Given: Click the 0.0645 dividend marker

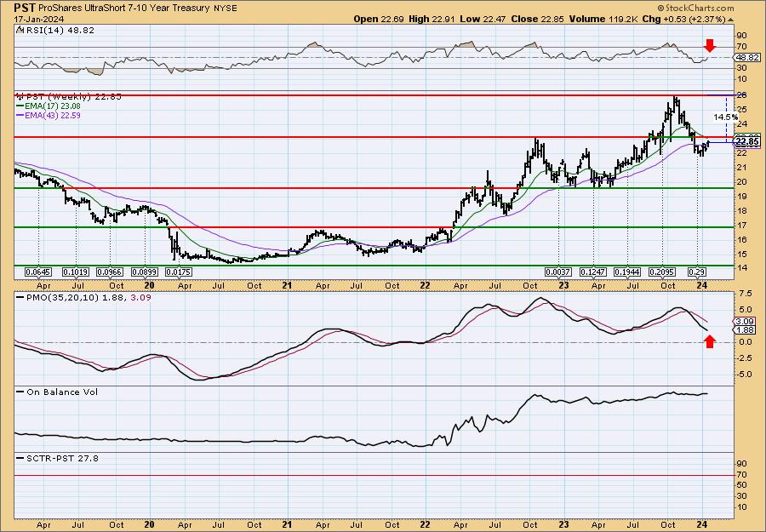Looking at the screenshot, I should (38, 272).
